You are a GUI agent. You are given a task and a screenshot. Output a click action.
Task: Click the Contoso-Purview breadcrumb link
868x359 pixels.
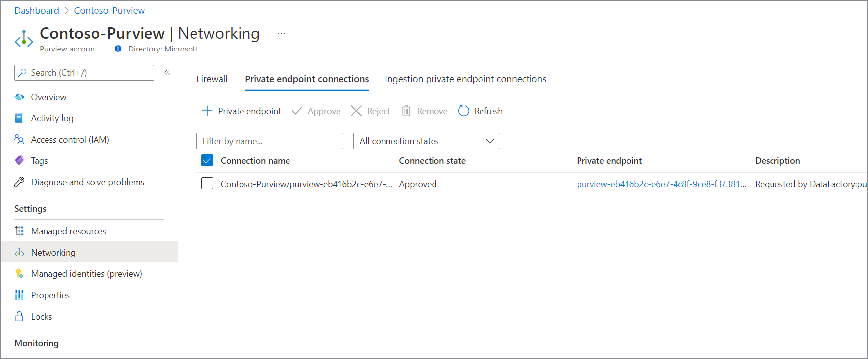pos(109,10)
